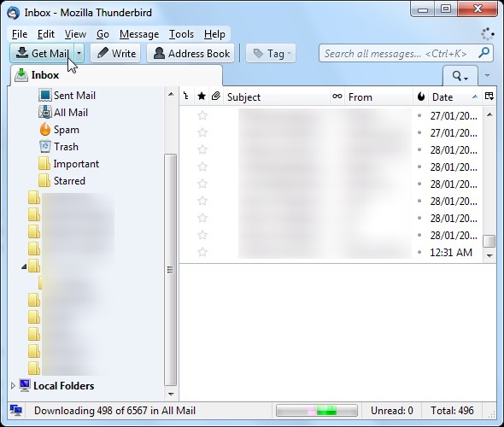The image size is (504, 427).
Task: Star the second 27/01 message
Action: point(202,132)
